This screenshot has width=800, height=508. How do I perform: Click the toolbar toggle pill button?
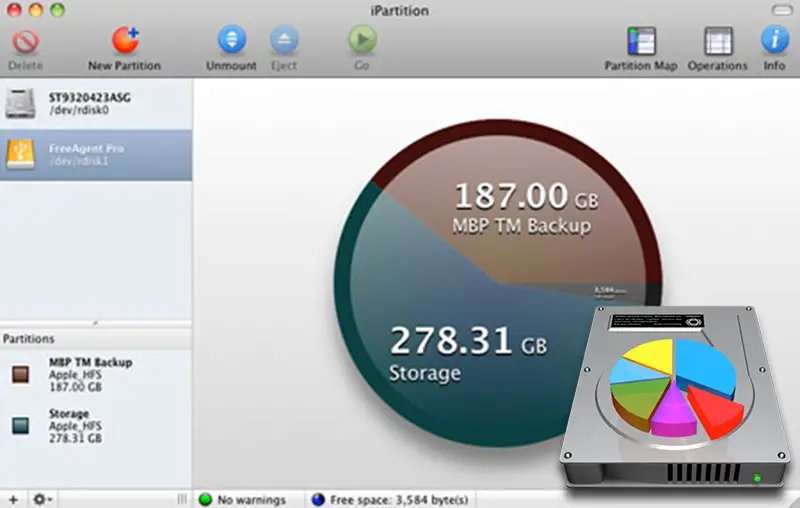click(781, 10)
